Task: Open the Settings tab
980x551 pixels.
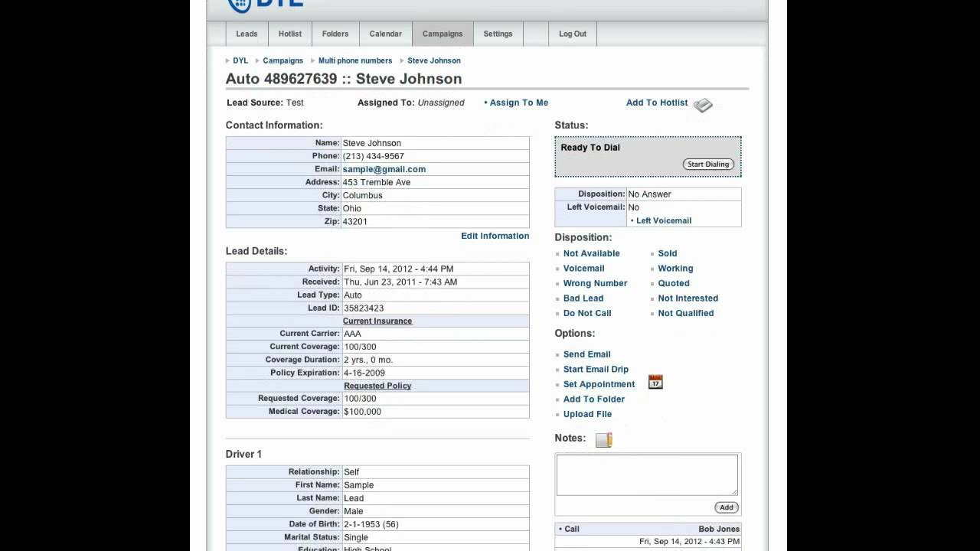Action: [498, 34]
